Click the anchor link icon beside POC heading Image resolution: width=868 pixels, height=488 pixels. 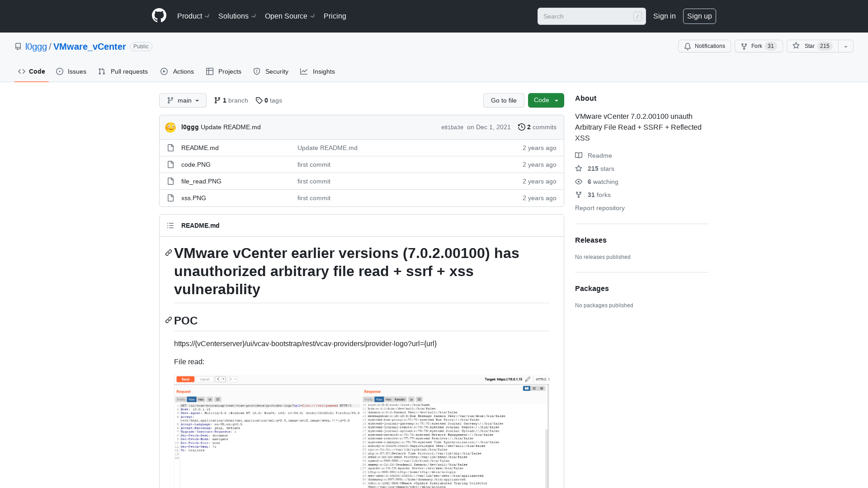coord(169,320)
